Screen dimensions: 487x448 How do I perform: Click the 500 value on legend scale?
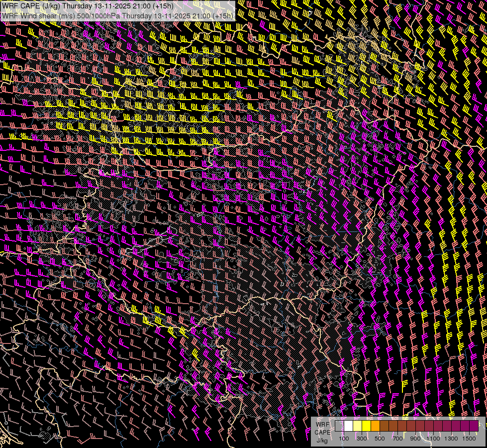coord(380,439)
